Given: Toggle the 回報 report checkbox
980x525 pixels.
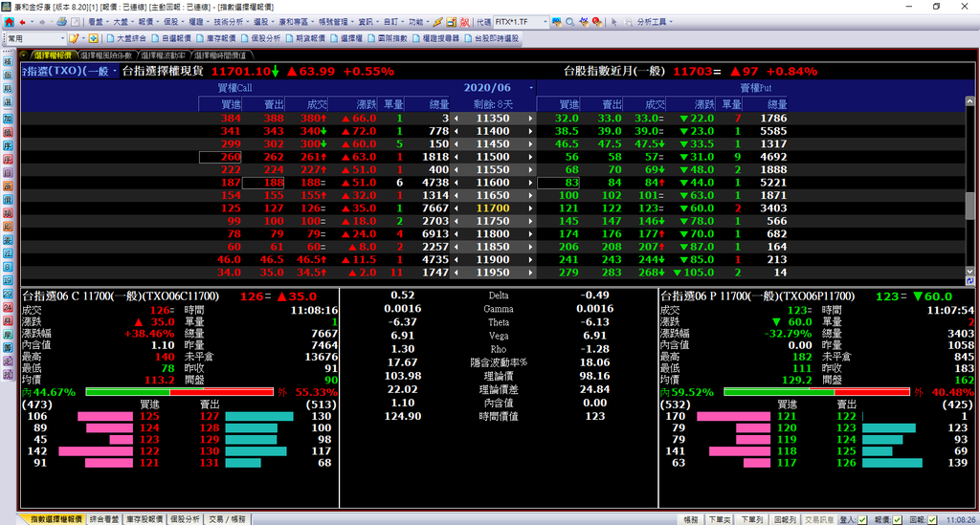Looking at the screenshot, I should [x=932, y=519].
